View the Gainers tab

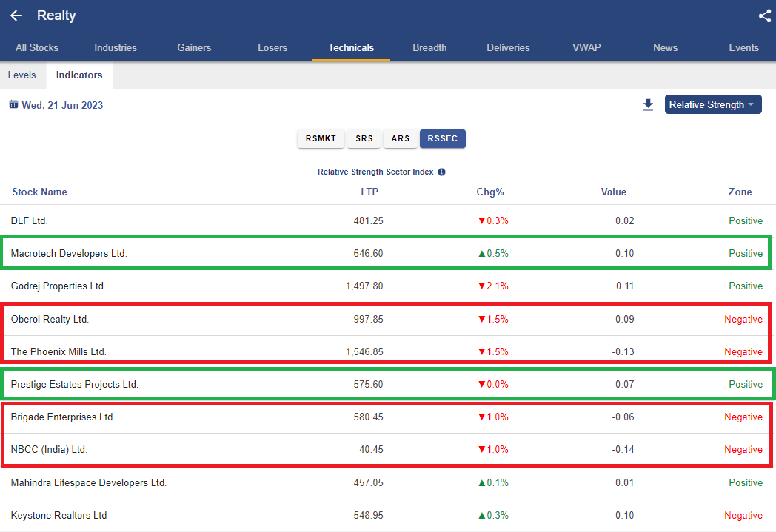coord(194,47)
